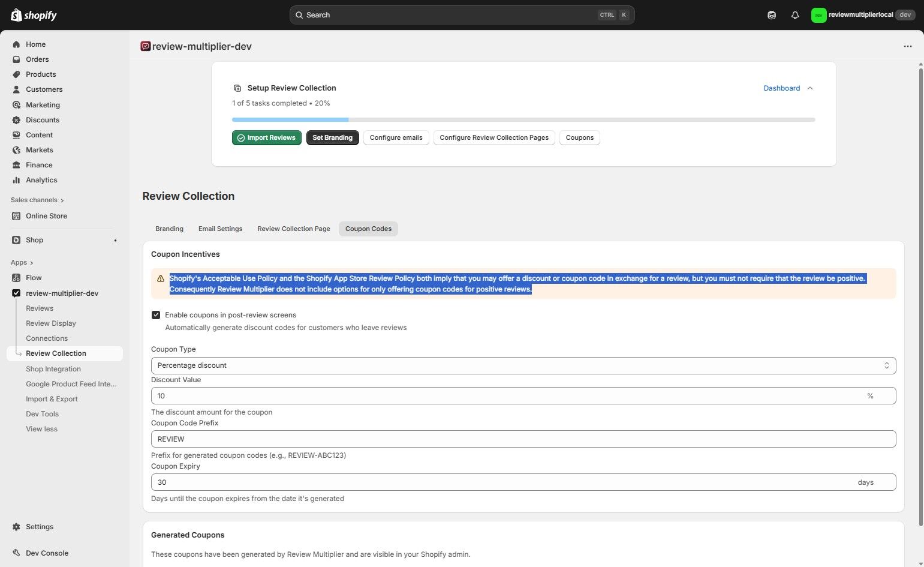Open Flow app icon
924x567 pixels.
(x=16, y=278)
